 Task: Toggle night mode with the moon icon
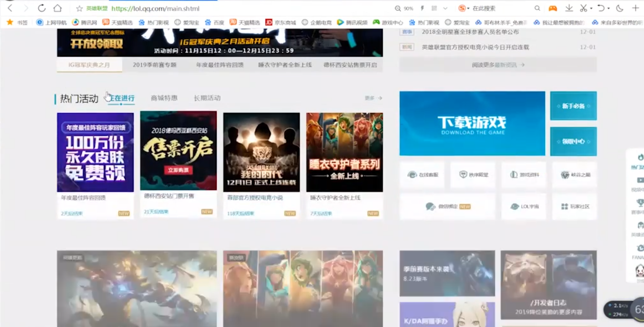619,9
